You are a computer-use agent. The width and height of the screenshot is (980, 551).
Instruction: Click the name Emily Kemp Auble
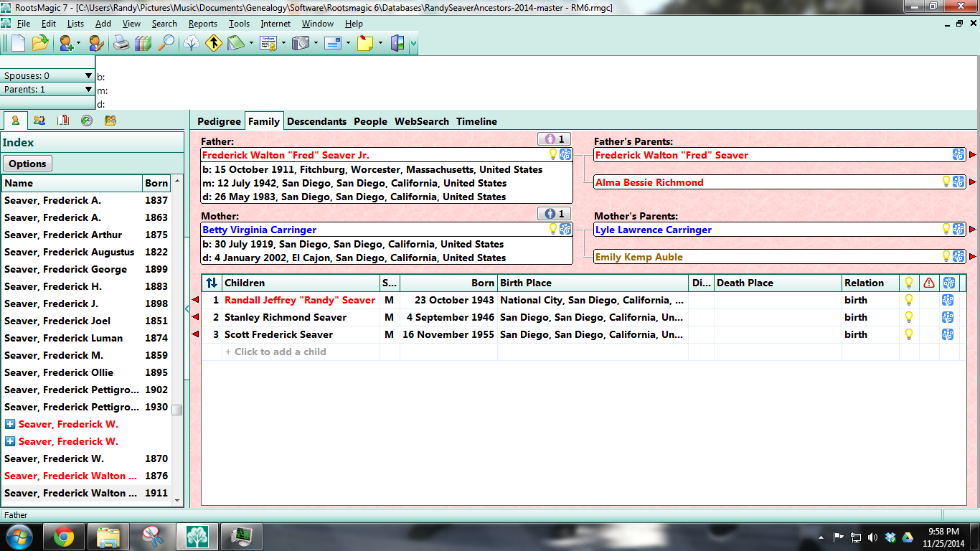coord(639,257)
